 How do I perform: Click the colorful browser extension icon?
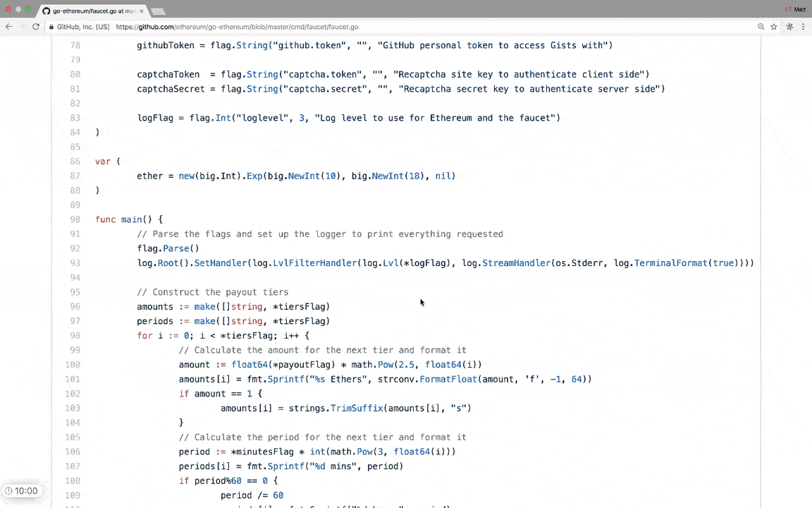click(790, 27)
